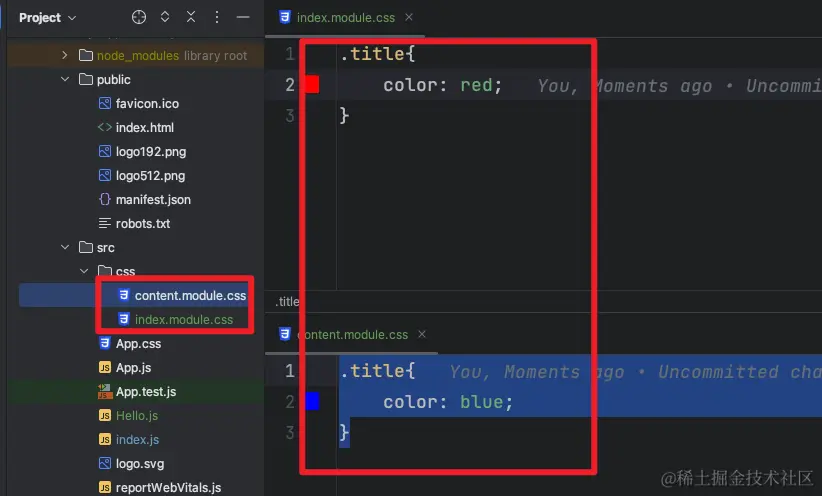Click line number 3 in content.module.css

click(289, 433)
